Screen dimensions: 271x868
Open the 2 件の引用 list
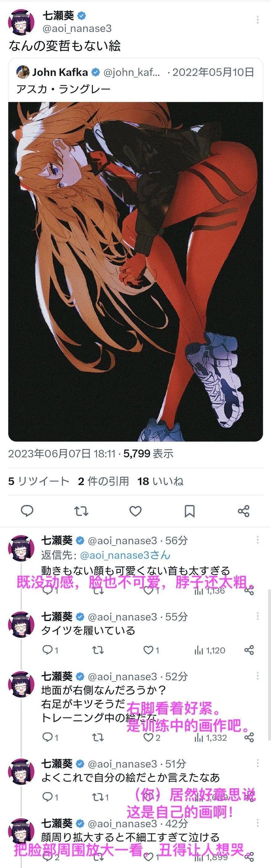click(103, 481)
